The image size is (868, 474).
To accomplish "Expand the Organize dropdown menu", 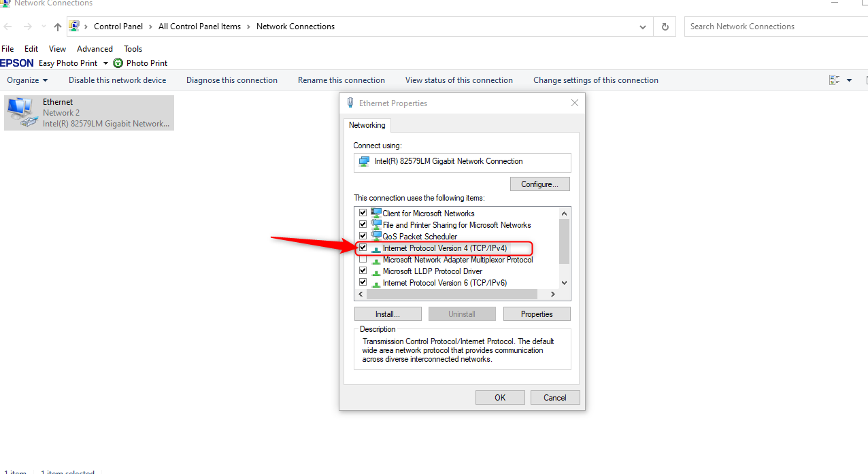I will pyautogui.click(x=27, y=80).
